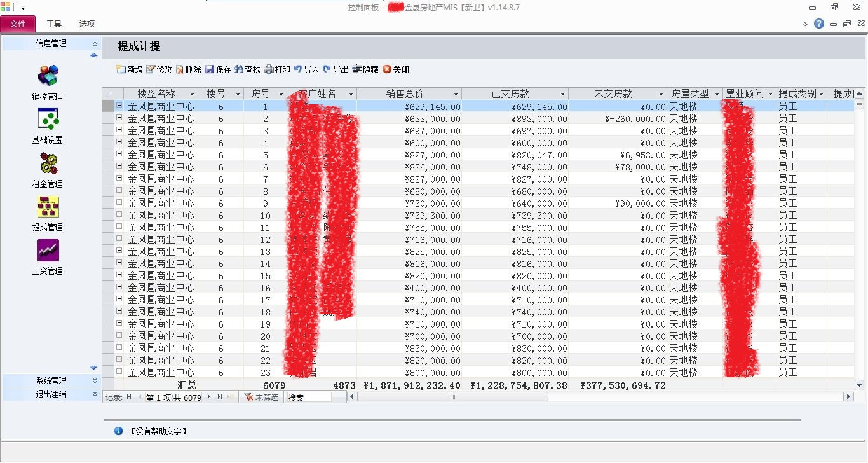Open 置业顾问 column filter dropdown
The width and height of the screenshot is (868, 463).
pyautogui.click(x=770, y=94)
